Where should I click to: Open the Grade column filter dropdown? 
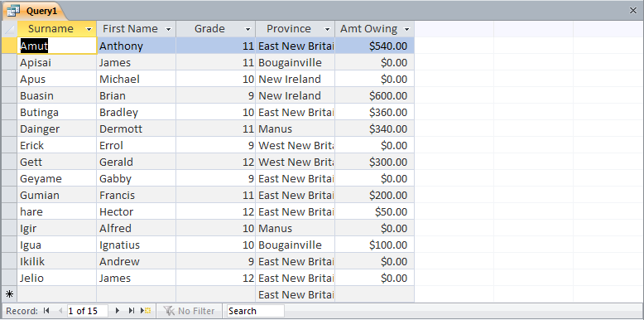(248, 29)
